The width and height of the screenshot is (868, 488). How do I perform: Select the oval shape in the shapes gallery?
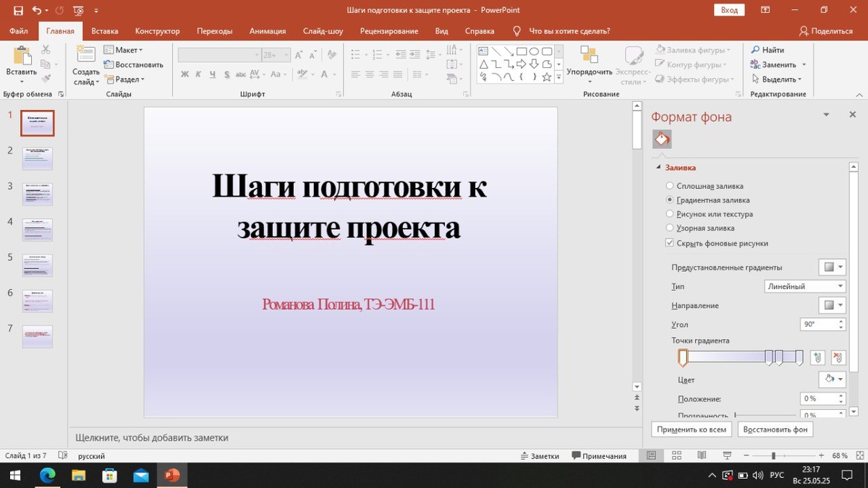[534, 51]
